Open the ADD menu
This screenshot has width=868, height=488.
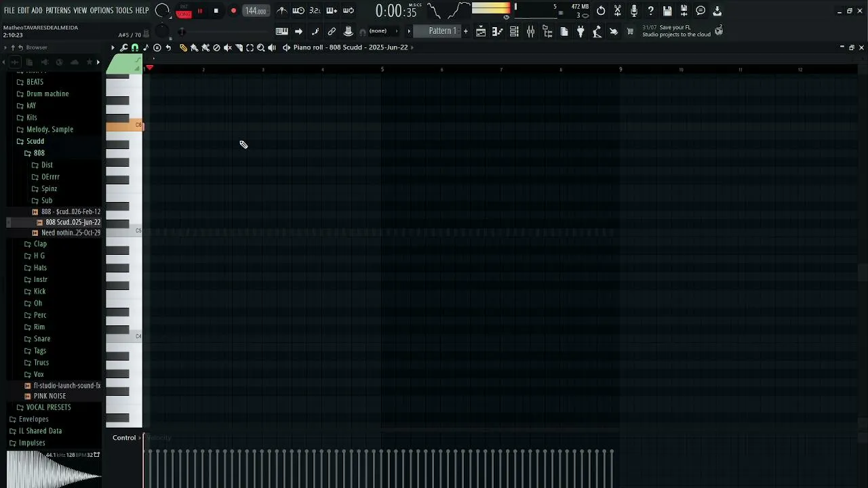37,11
